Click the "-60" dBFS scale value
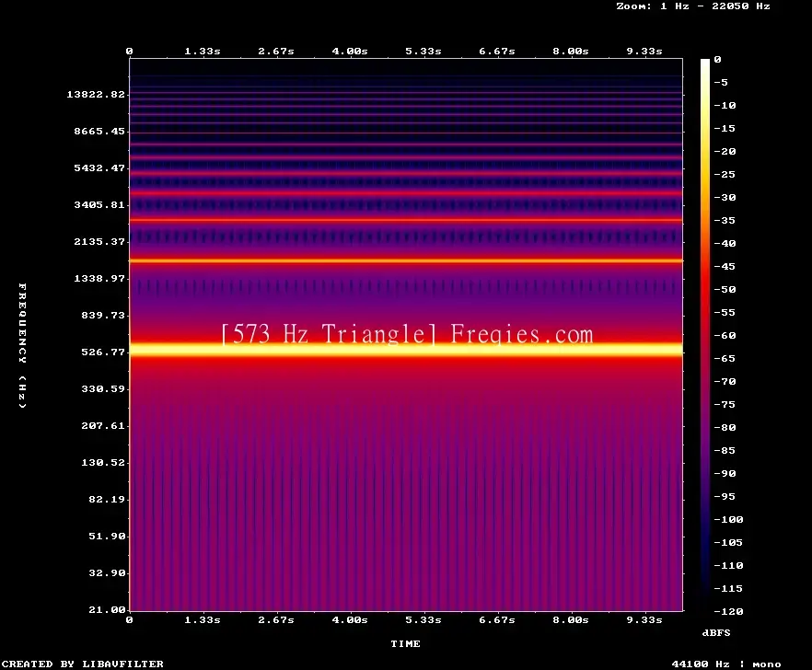812x670 pixels. (x=725, y=336)
